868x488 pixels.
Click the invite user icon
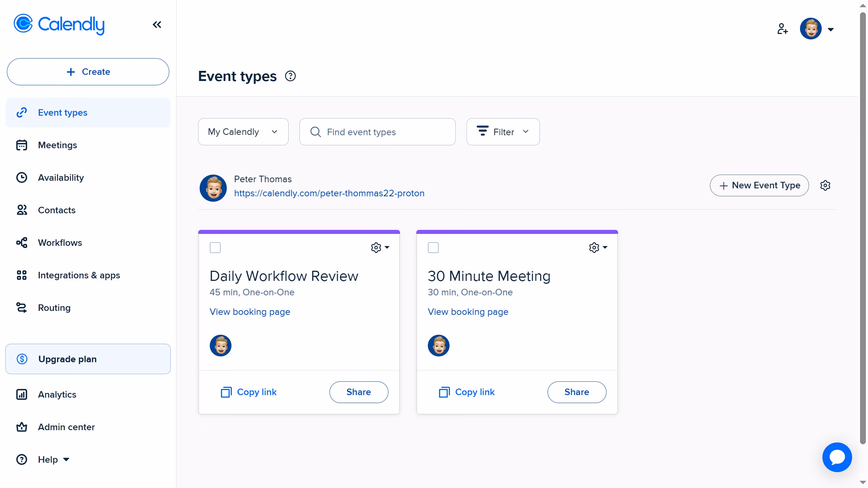click(x=783, y=29)
